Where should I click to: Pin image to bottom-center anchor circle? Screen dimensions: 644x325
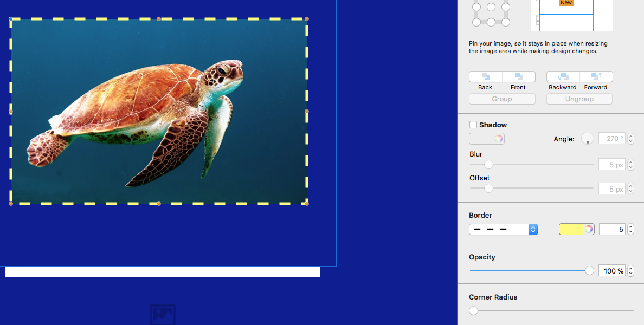491,22
